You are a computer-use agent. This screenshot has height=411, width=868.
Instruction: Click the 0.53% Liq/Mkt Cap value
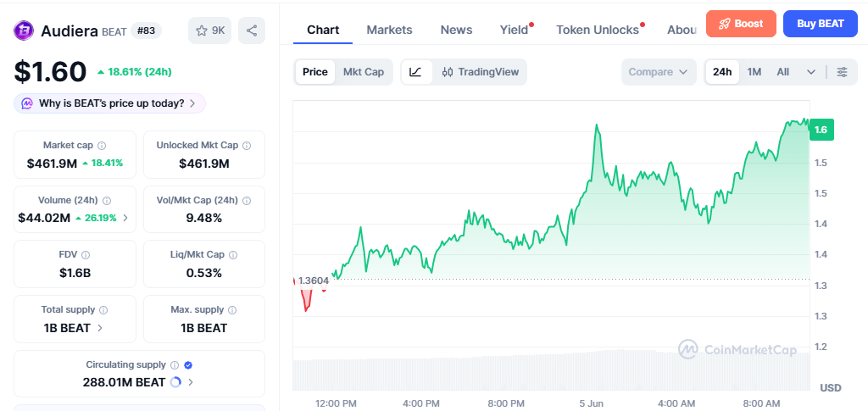coord(203,273)
